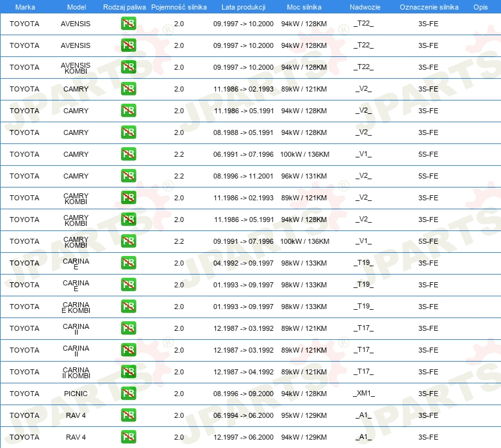Click the Rodzaj paliwa column header

pos(124,7)
